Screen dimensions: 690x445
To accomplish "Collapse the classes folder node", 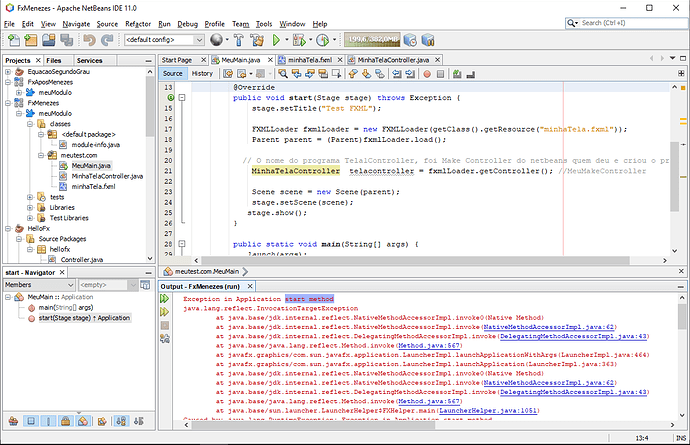I will [x=30, y=124].
